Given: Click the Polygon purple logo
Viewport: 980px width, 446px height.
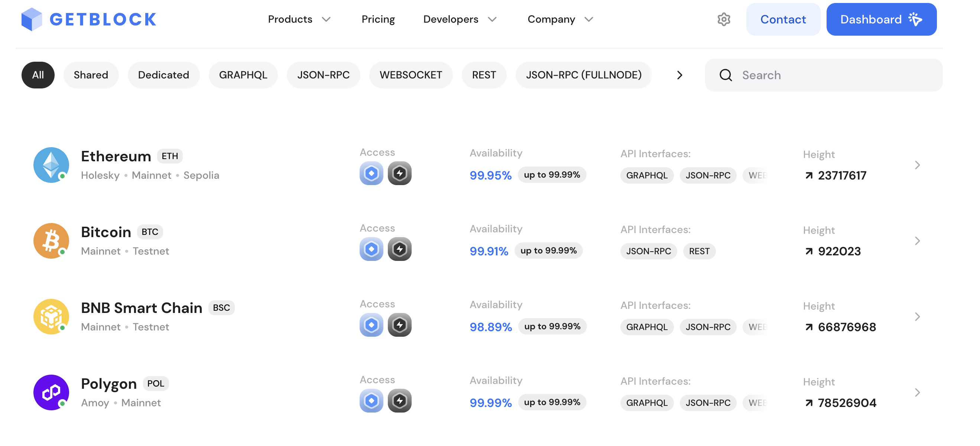Looking at the screenshot, I should (51, 392).
